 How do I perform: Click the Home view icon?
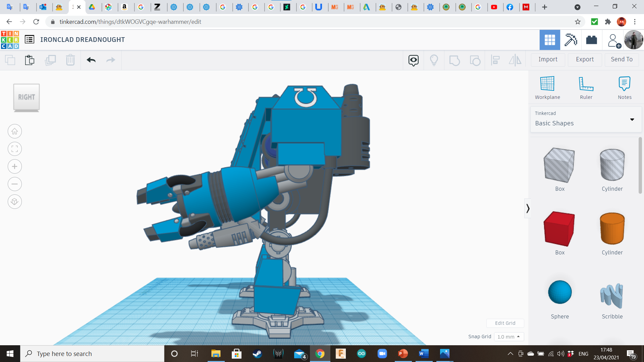(15, 131)
